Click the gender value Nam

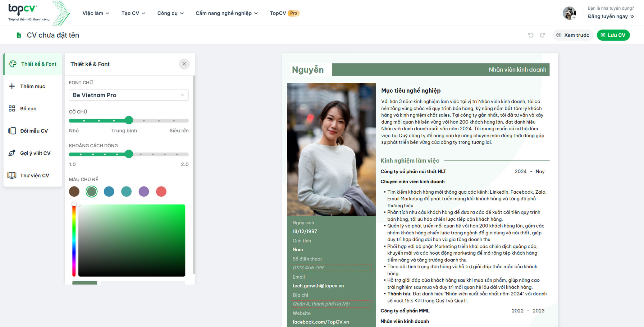coord(298,250)
